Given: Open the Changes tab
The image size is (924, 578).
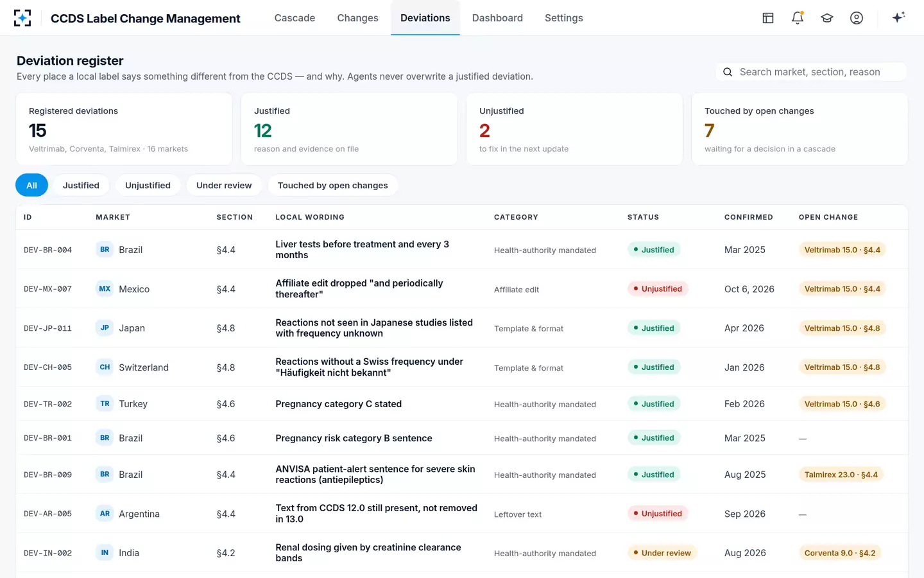Looking at the screenshot, I should 357,18.
